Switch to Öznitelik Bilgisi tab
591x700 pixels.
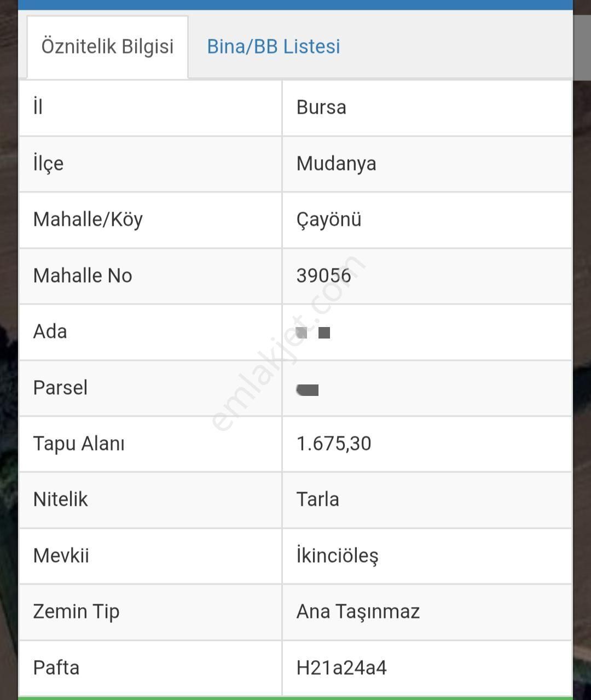(x=107, y=46)
